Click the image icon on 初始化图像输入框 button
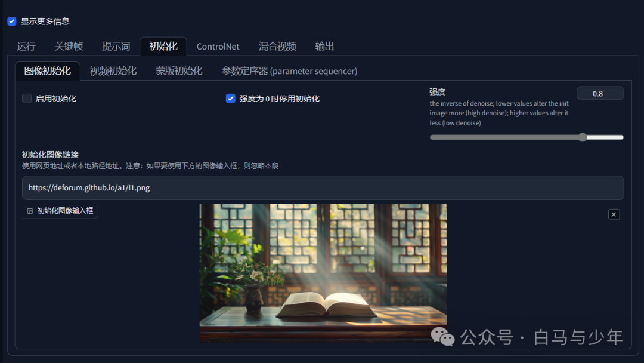The height and width of the screenshot is (363, 644). coord(30,211)
